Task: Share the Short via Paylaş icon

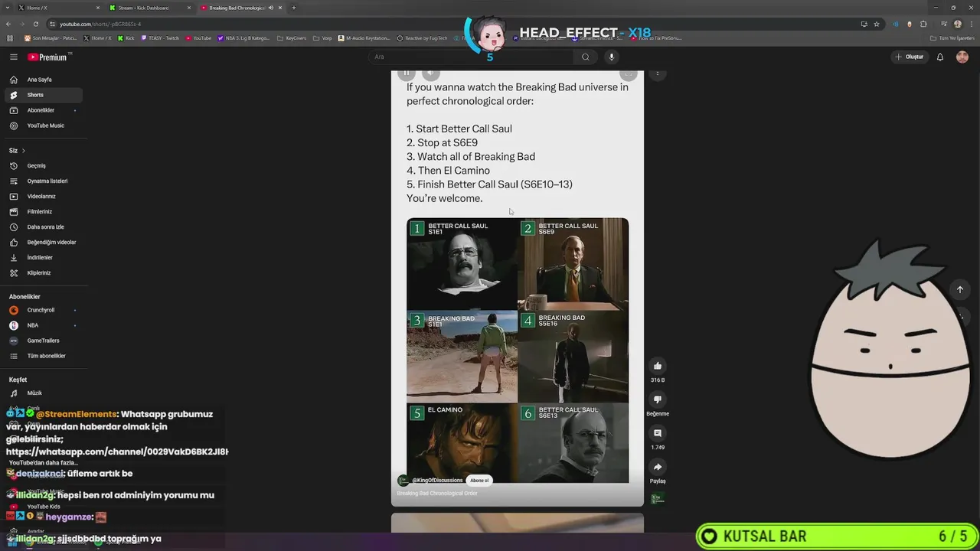Action: coord(658,467)
